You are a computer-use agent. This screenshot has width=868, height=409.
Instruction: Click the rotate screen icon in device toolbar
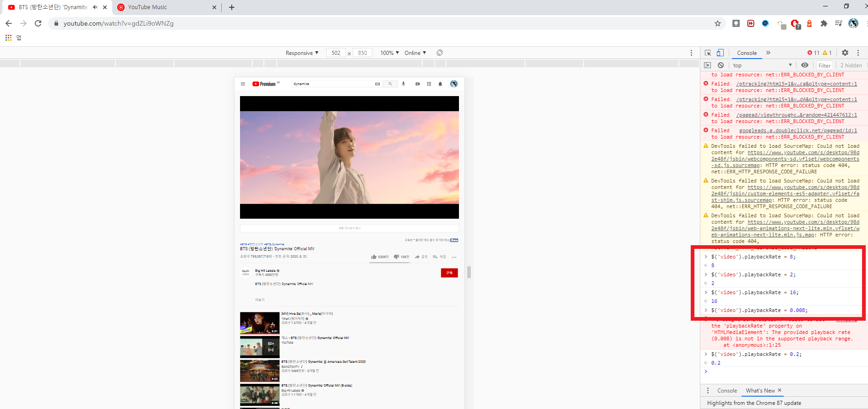(440, 53)
